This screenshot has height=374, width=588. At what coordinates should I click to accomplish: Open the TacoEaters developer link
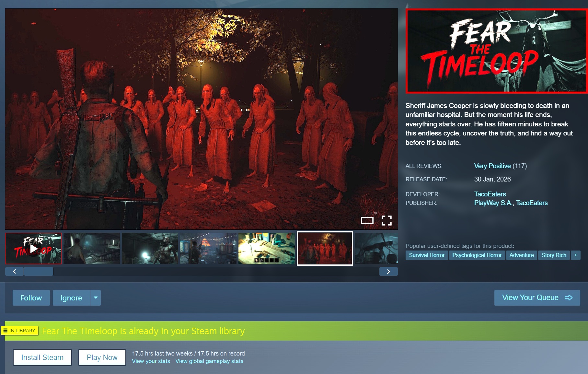click(x=490, y=194)
